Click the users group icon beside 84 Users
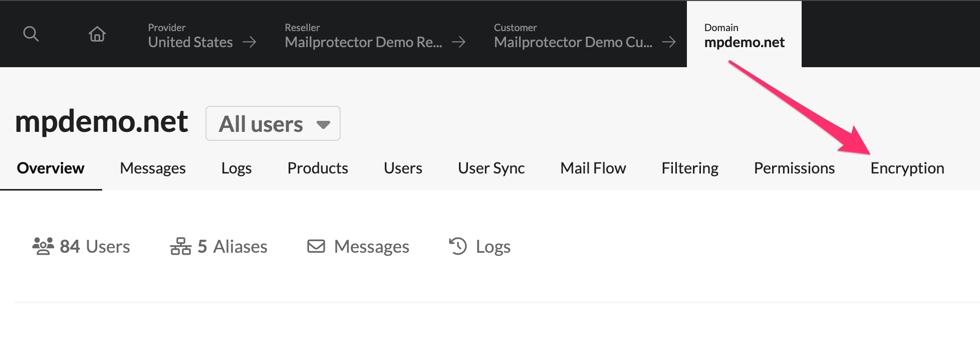The width and height of the screenshot is (980, 351). 43,246
